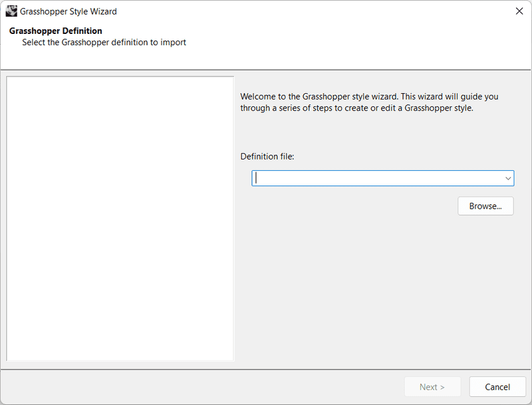Cancel the style wizard
Viewport: 532px width, 405px height.
pos(497,387)
